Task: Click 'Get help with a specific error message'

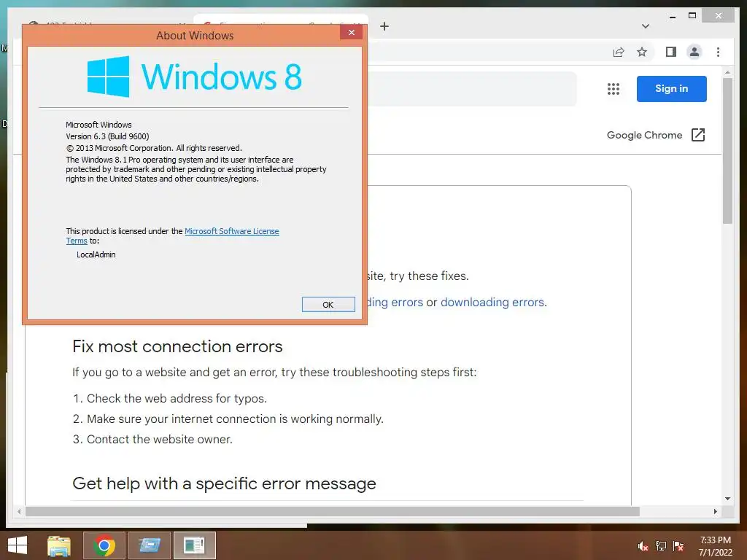Action: click(x=224, y=483)
